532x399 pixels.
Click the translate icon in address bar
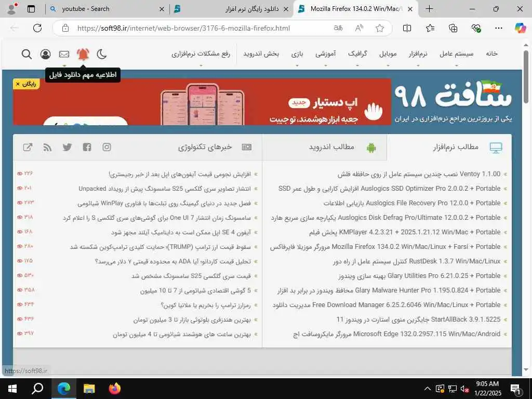[338, 28]
